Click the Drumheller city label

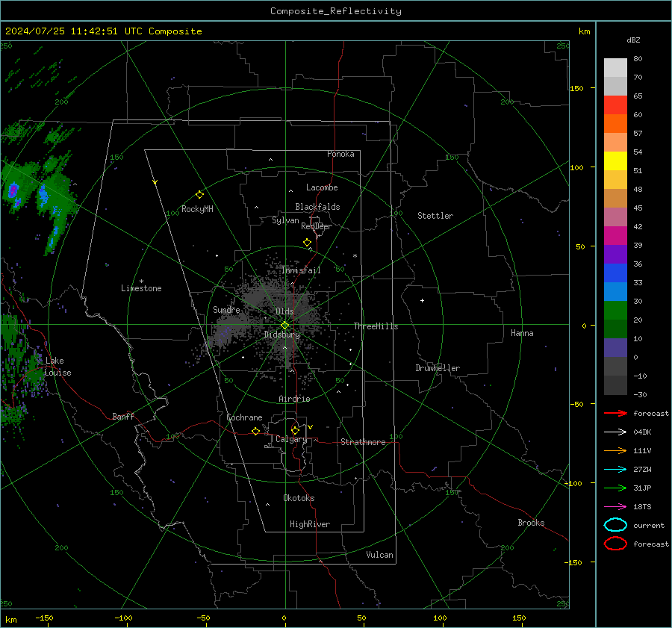(x=438, y=368)
